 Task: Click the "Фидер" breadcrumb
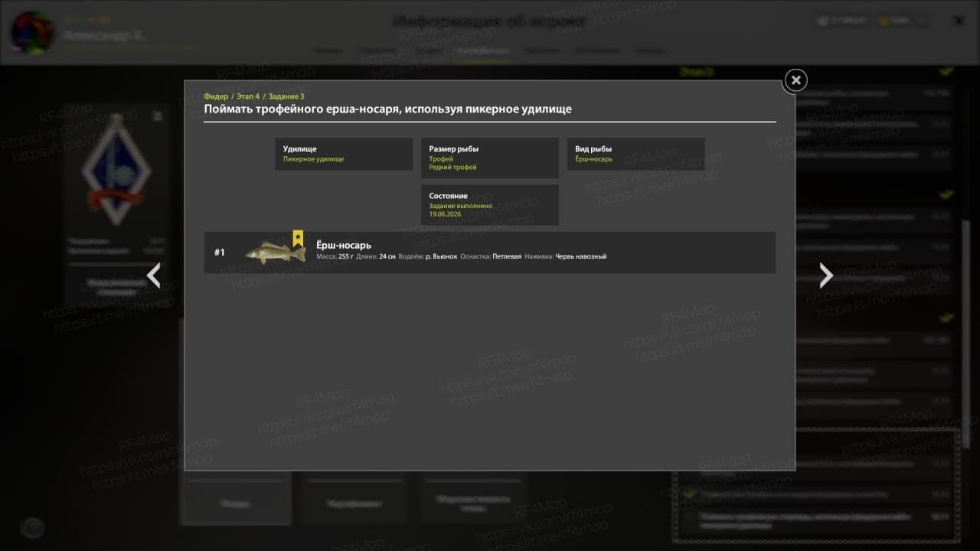click(216, 96)
